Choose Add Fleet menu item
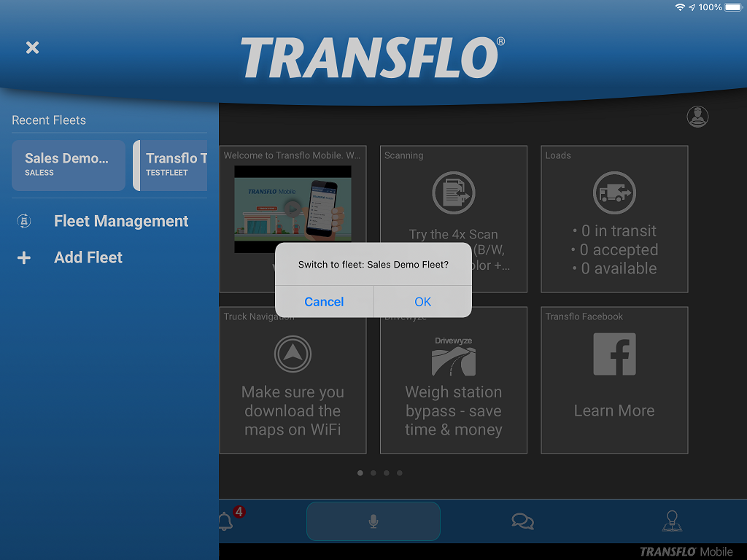The height and width of the screenshot is (560, 747). click(x=88, y=258)
